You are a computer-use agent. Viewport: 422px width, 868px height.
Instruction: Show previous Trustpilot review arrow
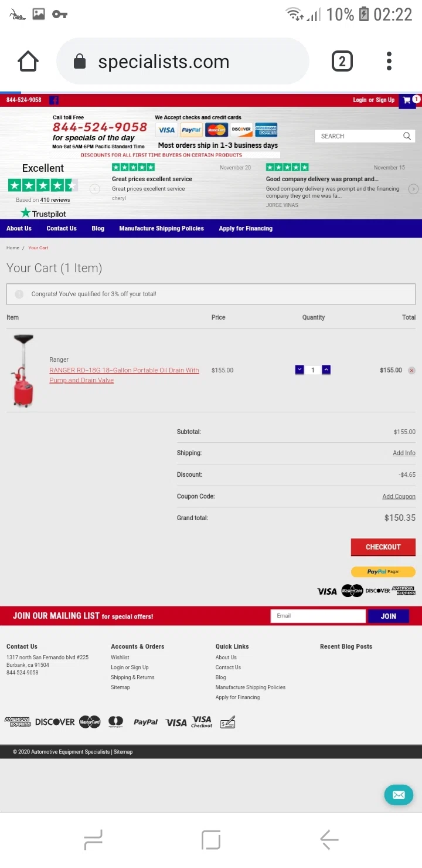[95, 189]
